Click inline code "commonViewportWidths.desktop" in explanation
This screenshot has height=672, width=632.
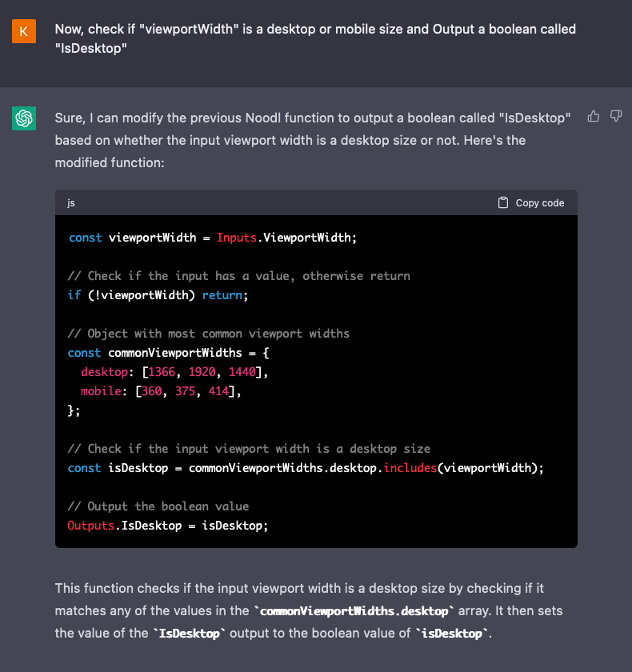click(x=353, y=611)
